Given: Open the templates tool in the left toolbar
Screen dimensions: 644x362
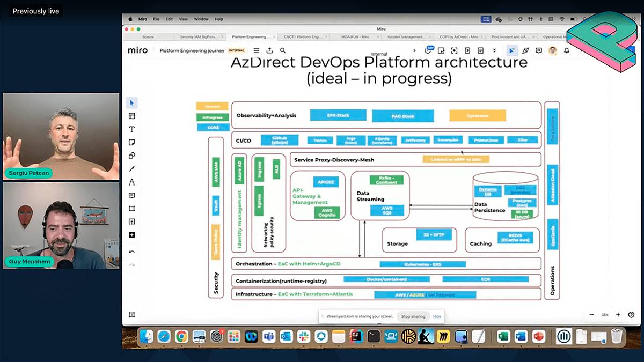Looking at the screenshot, I should 132,116.
